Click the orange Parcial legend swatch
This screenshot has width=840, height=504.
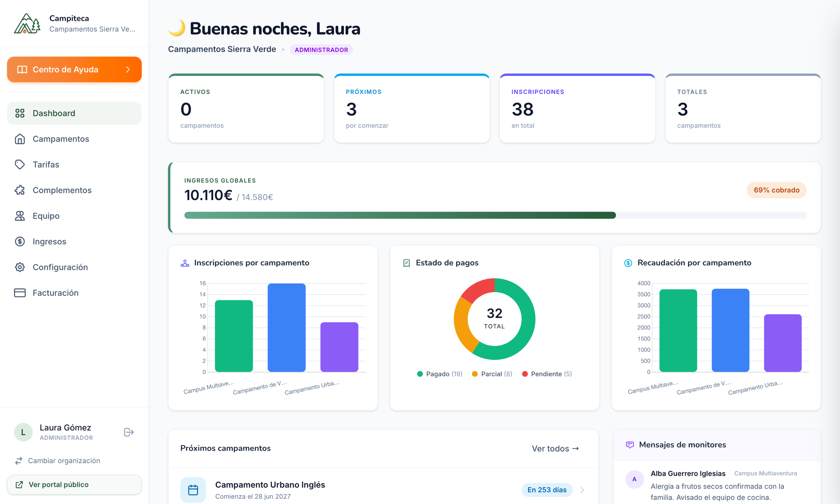(x=475, y=374)
